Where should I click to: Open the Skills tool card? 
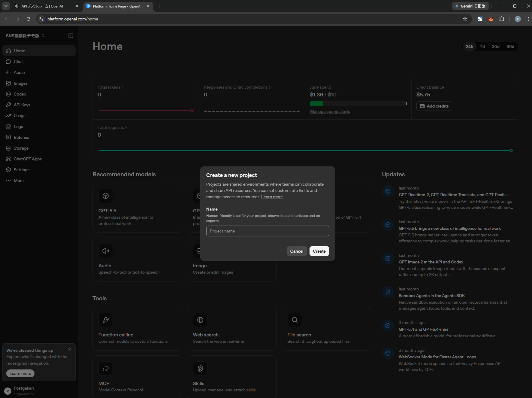click(x=232, y=377)
